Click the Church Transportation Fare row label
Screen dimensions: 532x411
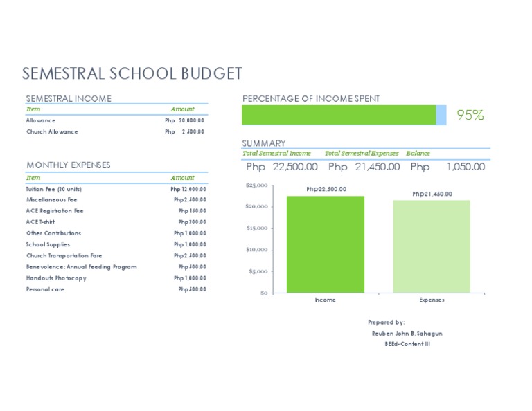point(64,256)
